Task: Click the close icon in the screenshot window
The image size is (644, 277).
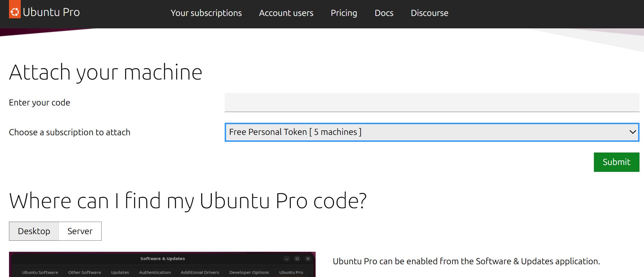Action: 308,259
